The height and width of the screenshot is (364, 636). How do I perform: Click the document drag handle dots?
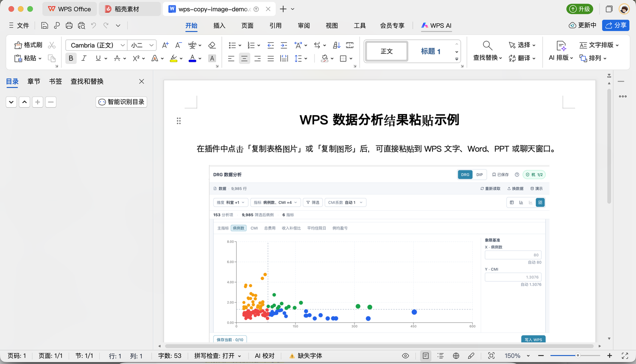pyautogui.click(x=179, y=121)
